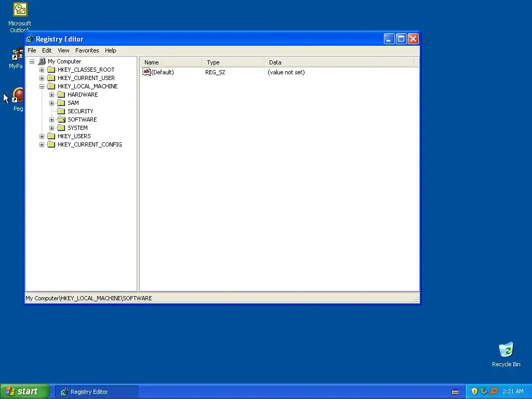Open the Start menu

(x=25, y=392)
